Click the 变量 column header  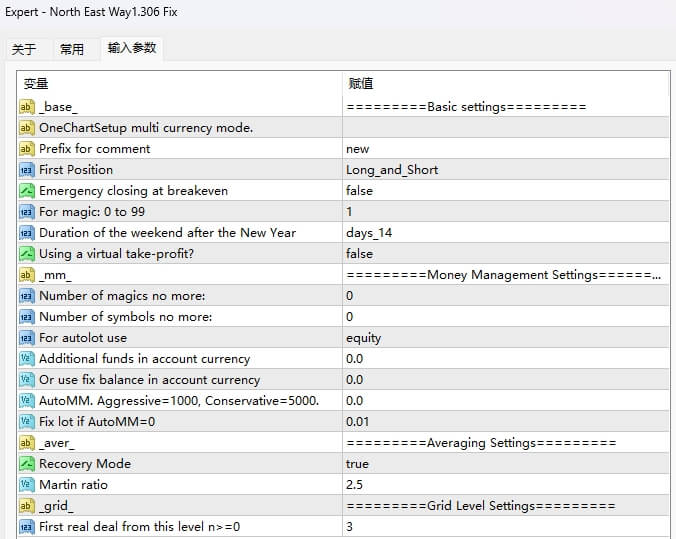point(180,84)
